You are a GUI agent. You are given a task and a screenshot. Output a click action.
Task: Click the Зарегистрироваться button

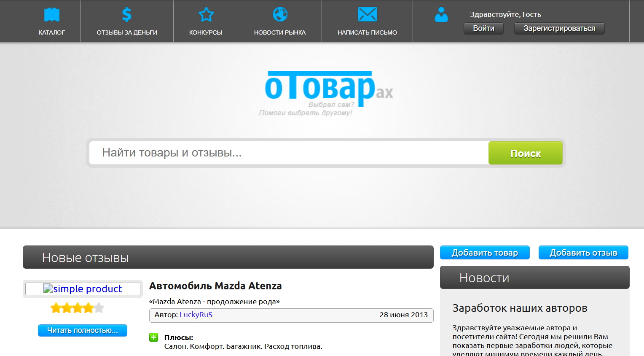click(559, 28)
